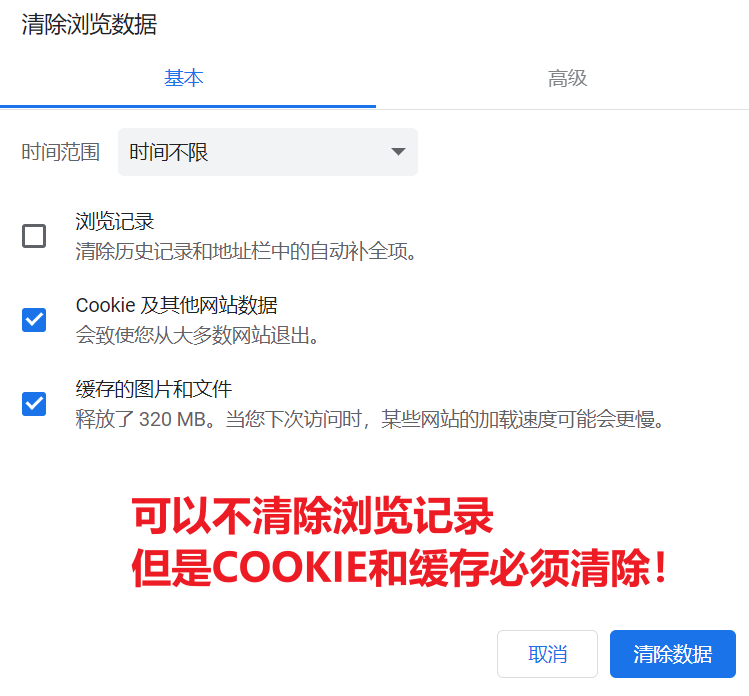The width and height of the screenshot is (749, 696).
Task: Click the red 可以不清除浏览记录 annotation
Action: pos(313,516)
